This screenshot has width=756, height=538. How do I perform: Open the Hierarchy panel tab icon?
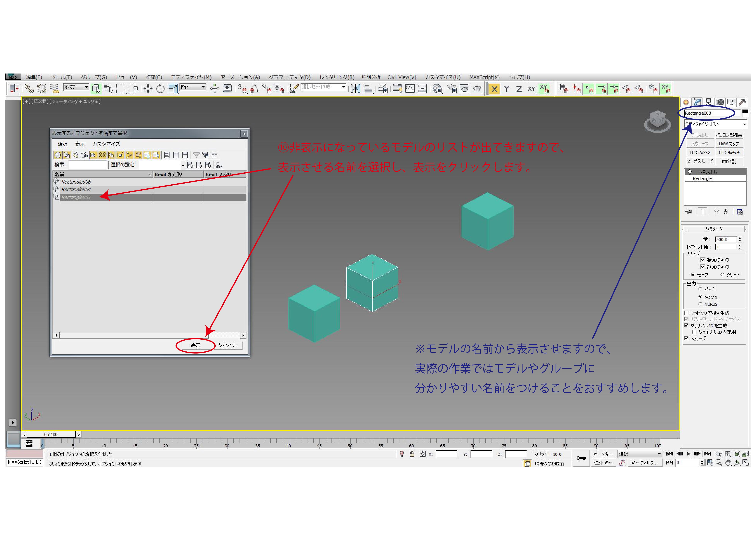tap(708, 102)
